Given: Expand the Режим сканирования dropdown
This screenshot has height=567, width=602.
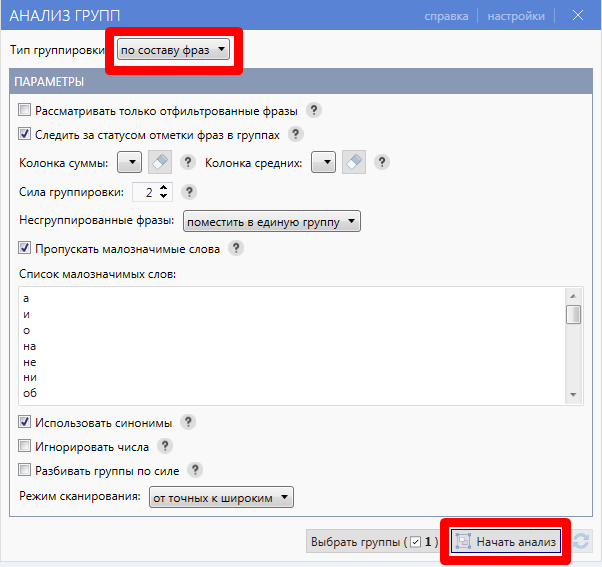Looking at the screenshot, I should (x=221, y=497).
